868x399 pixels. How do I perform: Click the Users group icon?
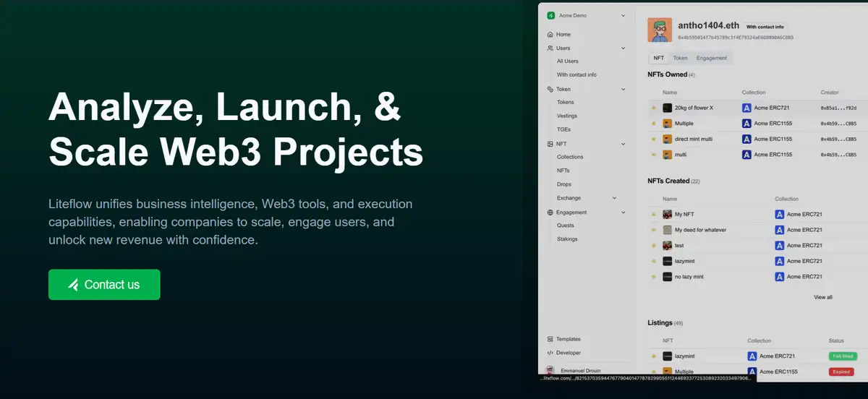550,48
